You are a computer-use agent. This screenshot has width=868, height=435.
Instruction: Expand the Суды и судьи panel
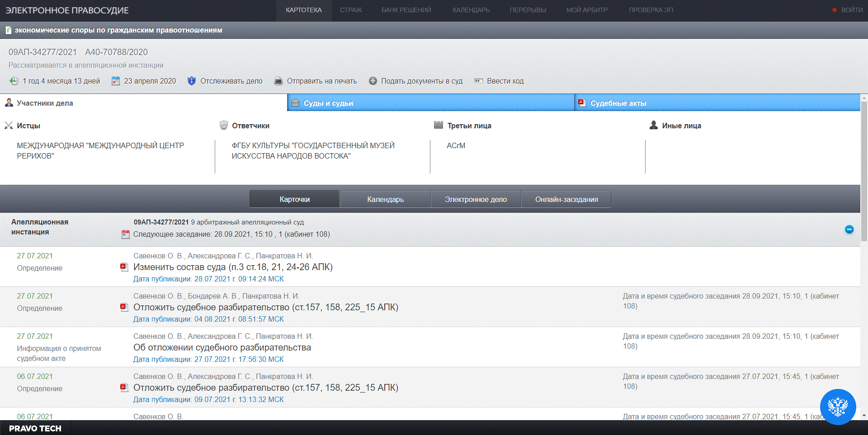coord(430,103)
